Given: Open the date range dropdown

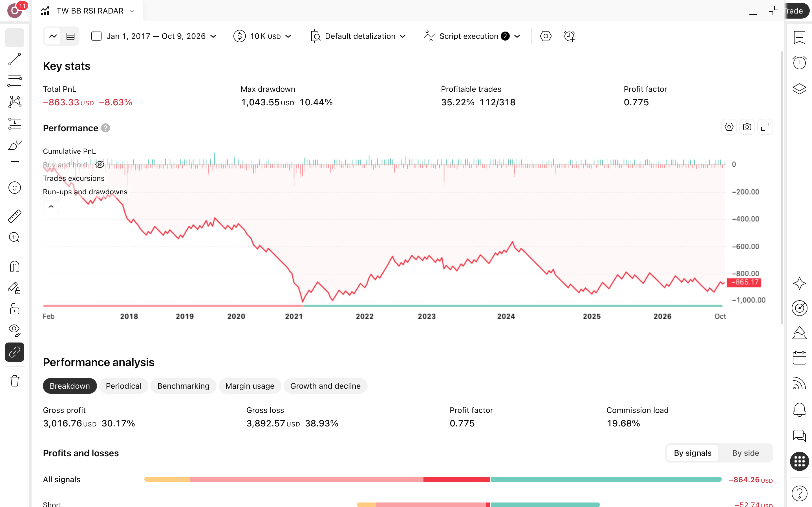Looking at the screenshot, I should click(154, 36).
